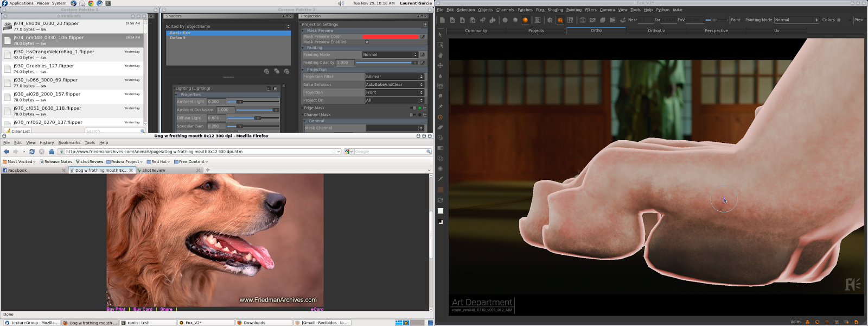The width and height of the screenshot is (868, 326).
Task: Open the Projection Filter Bilinear dropdown
Action: [394, 77]
